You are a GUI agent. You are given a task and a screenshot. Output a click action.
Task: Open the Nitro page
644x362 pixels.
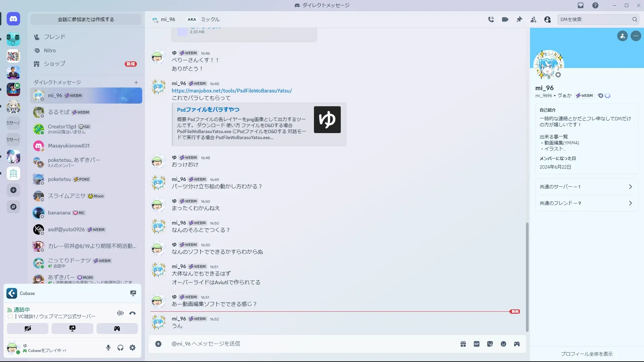click(x=50, y=51)
